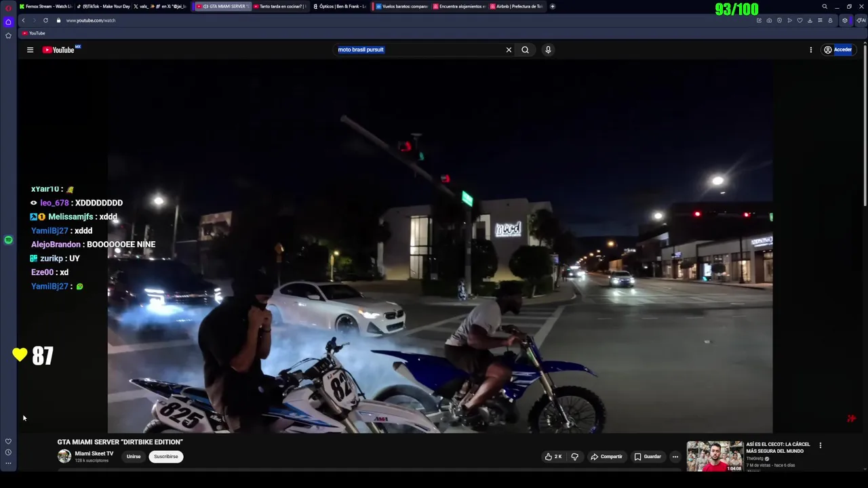Click the 2 K like count
This screenshot has width=868, height=488.
[x=558, y=457]
